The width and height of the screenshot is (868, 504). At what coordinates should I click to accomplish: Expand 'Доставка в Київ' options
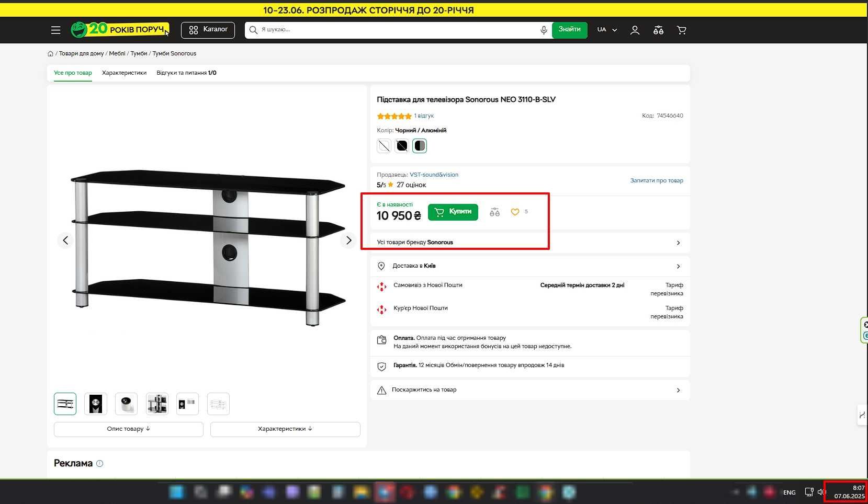[529, 266]
